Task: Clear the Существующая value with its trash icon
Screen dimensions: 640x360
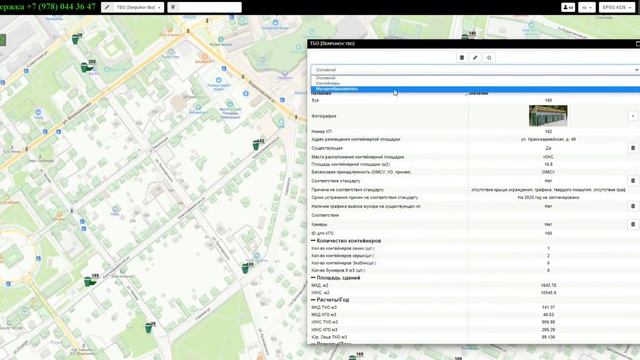Action: point(633,148)
